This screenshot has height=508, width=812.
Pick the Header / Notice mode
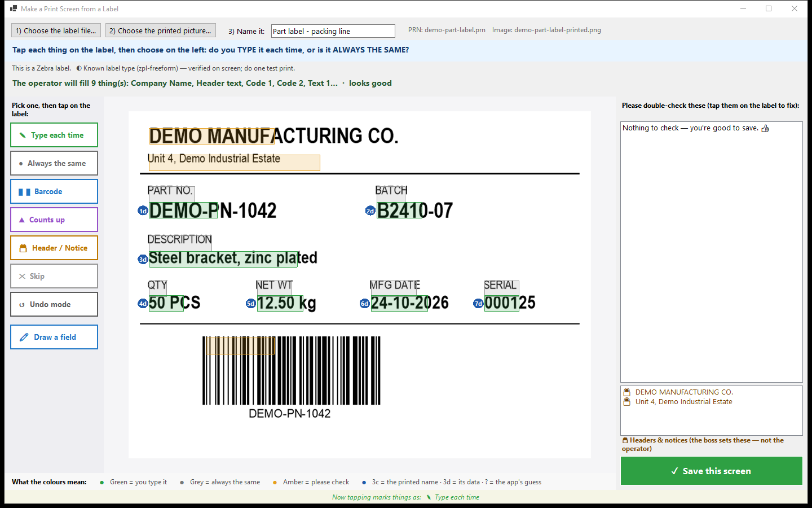point(54,248)
